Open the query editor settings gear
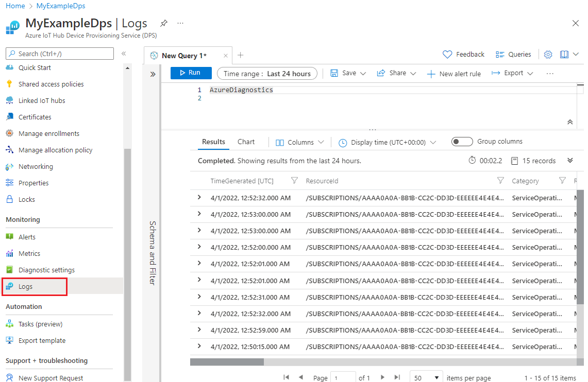588x382 pixels. (x=548, y=54)
